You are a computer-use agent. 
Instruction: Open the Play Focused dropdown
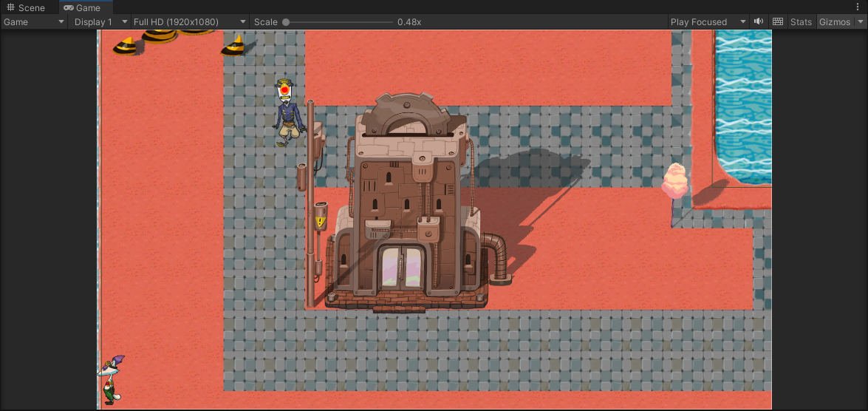point(708,22)
